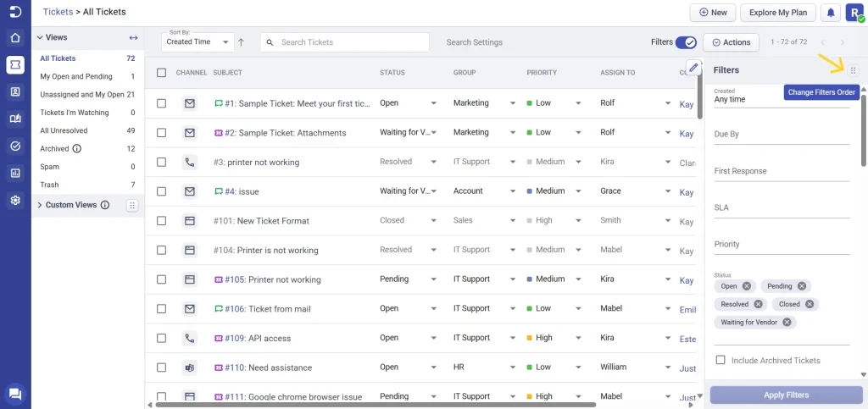Toggle sort direction arrow icon

[241, 42]
